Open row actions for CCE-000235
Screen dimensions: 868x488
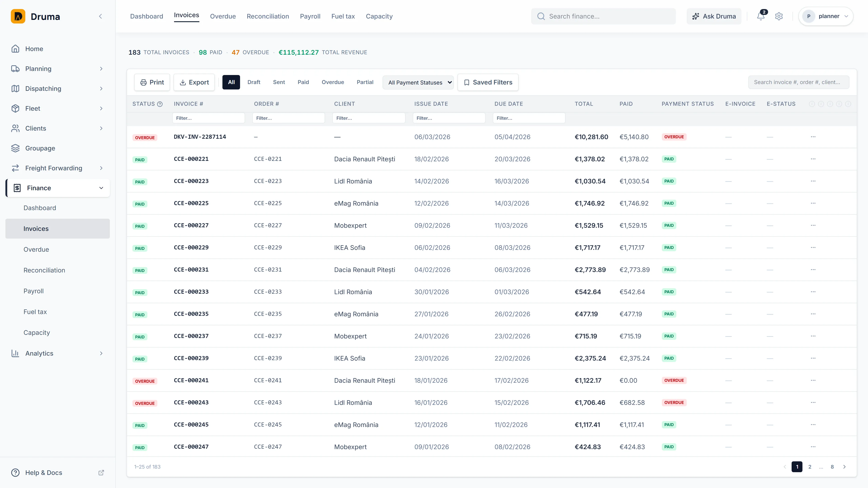click(x=813, y=314)
